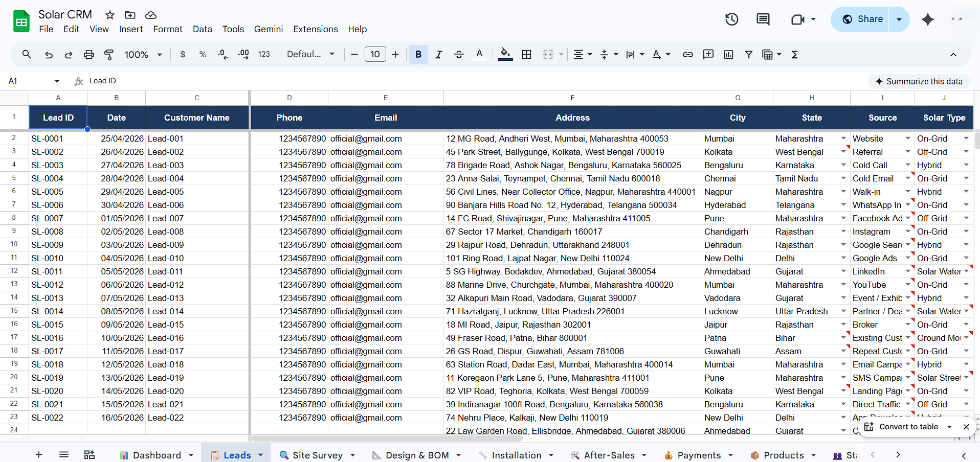
Task: Toggle italic formatting
Action: point(438,54)
